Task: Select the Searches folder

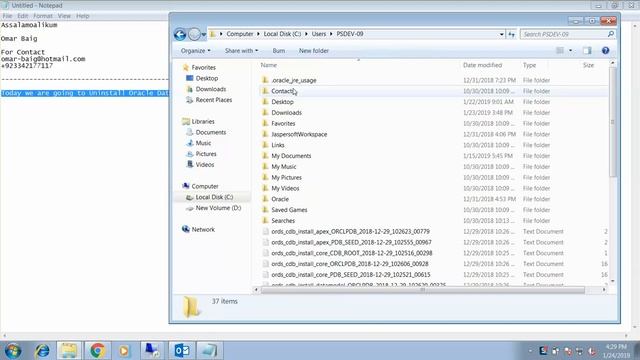Action: tap(283, 221)
